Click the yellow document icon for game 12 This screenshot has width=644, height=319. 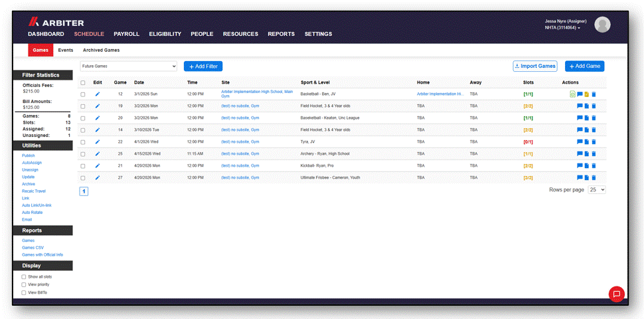(x=587, y=94)
